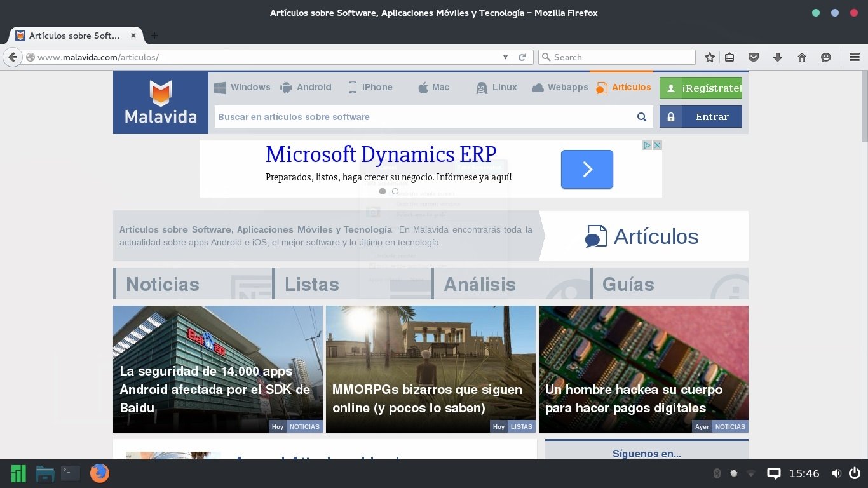Image resolution: width=868 pixels, height=488 pixels.
Task: Open the notifications speech-bubble tray icon
Action: click(773, 473)
